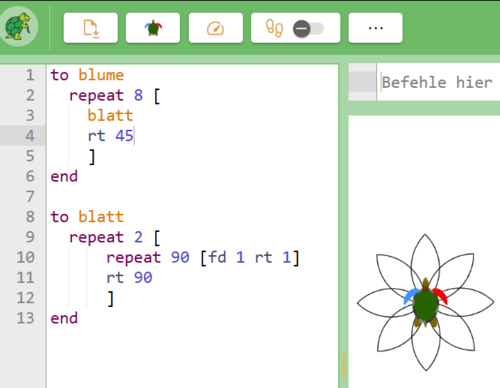
Task: Click 'repeat 90 [fd 1 rt 1]' line
Action: coord(203,258)
